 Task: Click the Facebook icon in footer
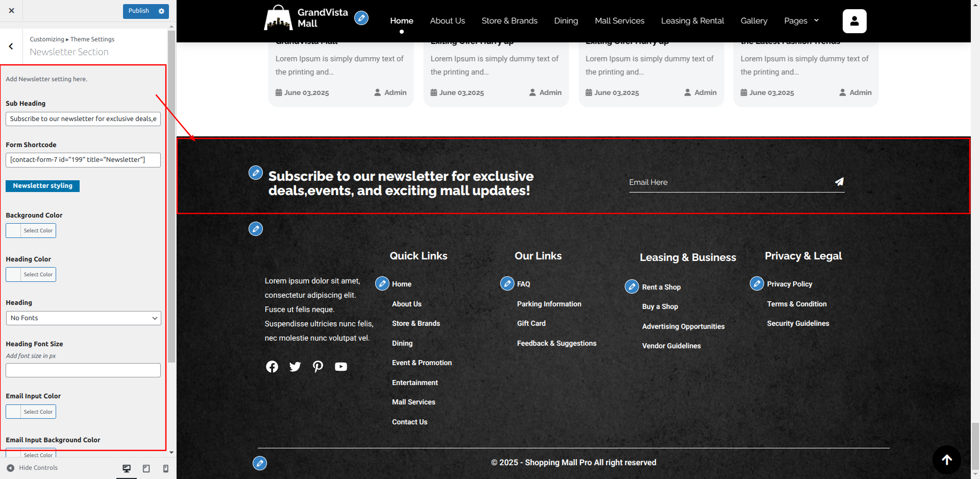pos(272,367)
